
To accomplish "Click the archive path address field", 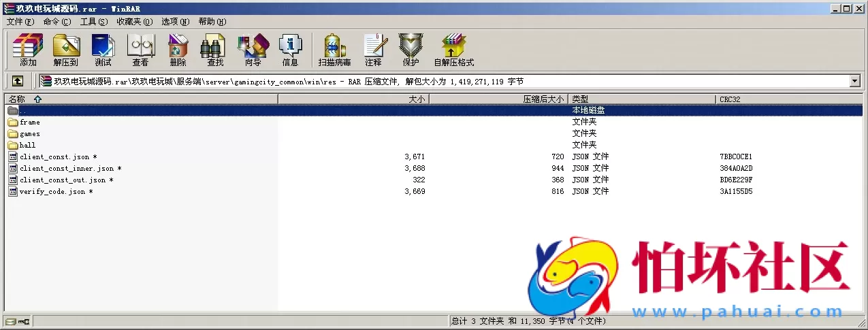I will 444,81.
